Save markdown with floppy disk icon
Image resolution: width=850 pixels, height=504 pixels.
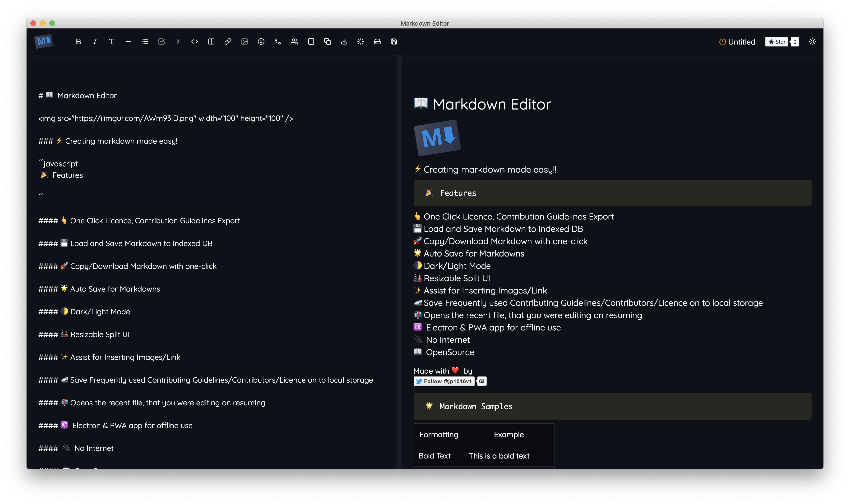394,41
